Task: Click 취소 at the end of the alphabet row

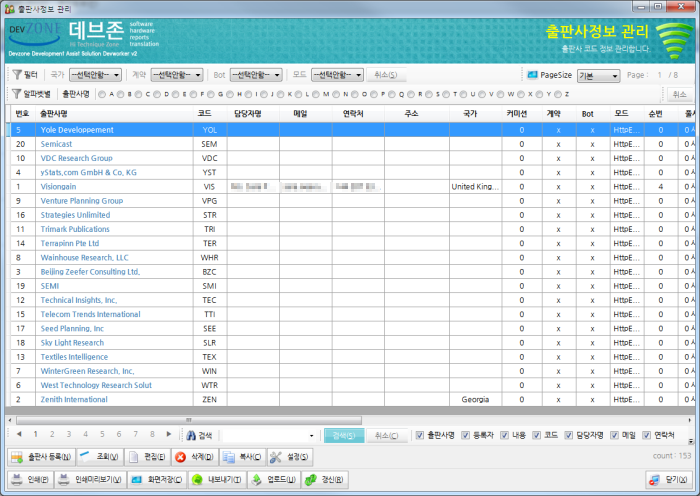Action: pos(679,94)
